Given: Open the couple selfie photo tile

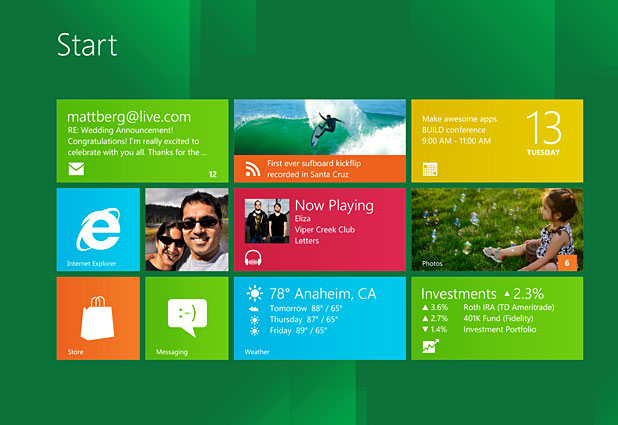Looking at the screenshot, I should 187,230.
